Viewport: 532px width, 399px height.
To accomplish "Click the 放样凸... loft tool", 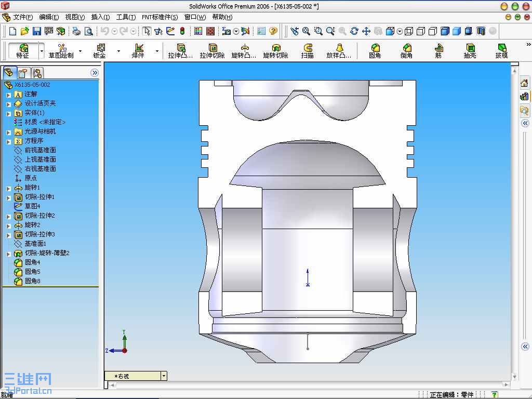I will click(x=339, y=51).
